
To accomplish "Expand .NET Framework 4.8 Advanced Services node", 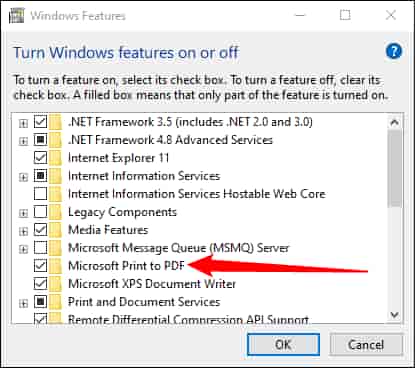I will [x=23, y=141].
